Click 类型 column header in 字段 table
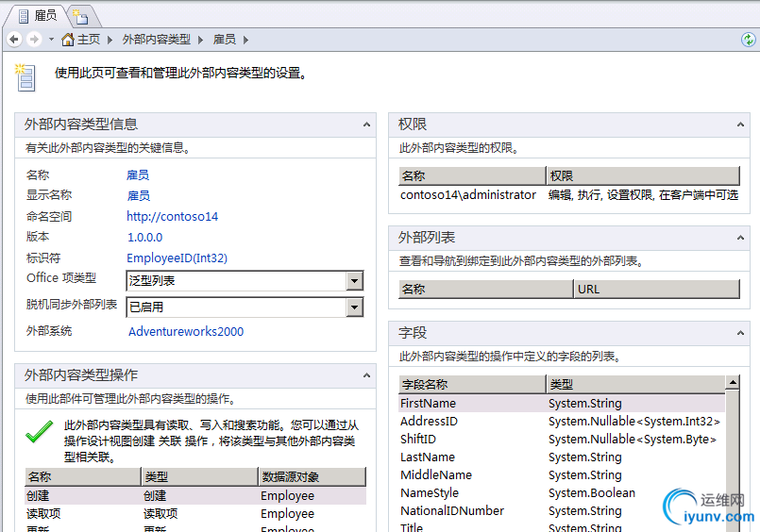The width and height of the screenshot is (760, 532). click(635, 384)
